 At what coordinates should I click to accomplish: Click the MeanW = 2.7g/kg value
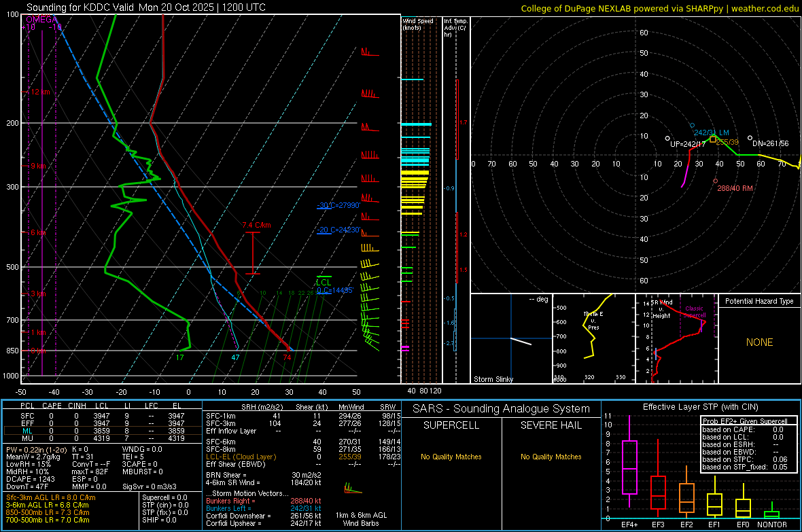point(33,457)
